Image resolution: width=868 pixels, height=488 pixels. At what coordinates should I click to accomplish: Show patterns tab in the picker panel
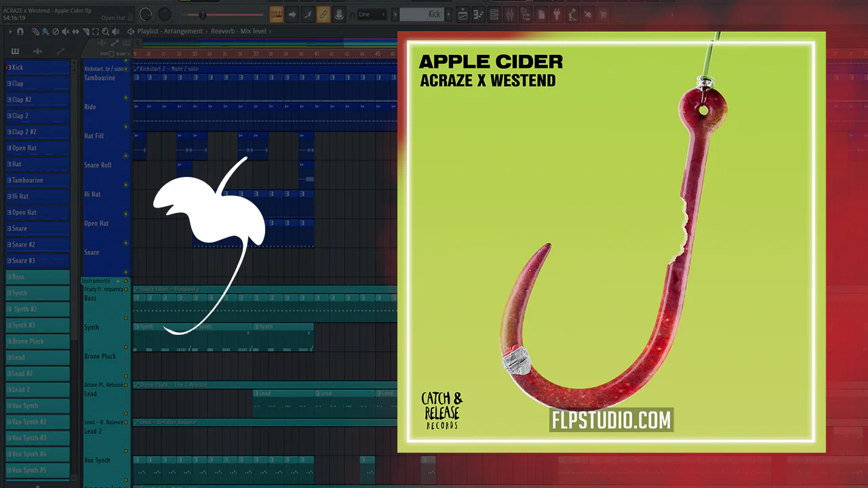click(x=15, y=52)
